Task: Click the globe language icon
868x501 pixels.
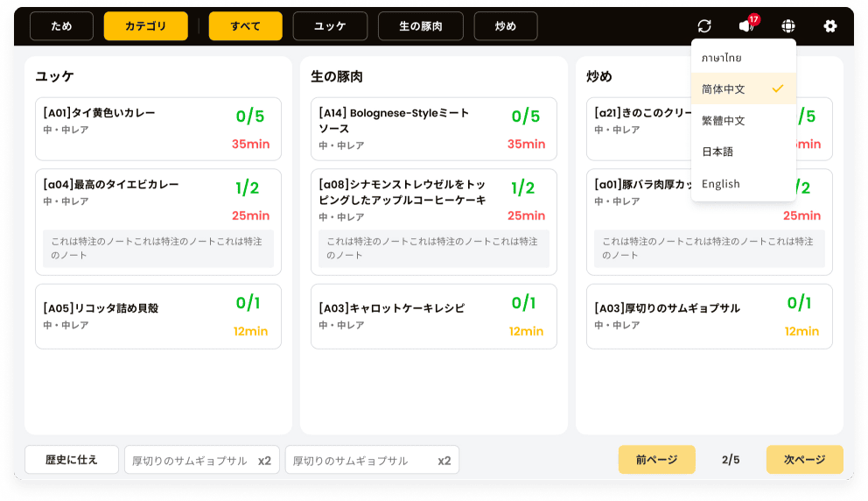Action: tap(788, 26)
